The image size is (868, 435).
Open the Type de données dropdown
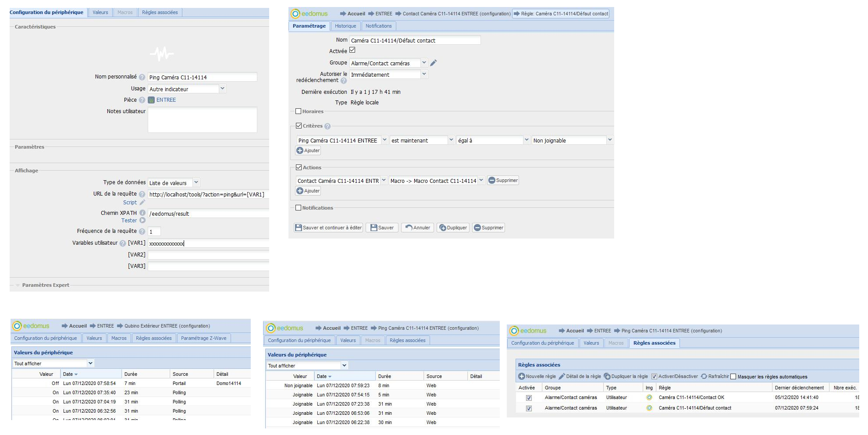pyautogui.click(x=196, y=182)
